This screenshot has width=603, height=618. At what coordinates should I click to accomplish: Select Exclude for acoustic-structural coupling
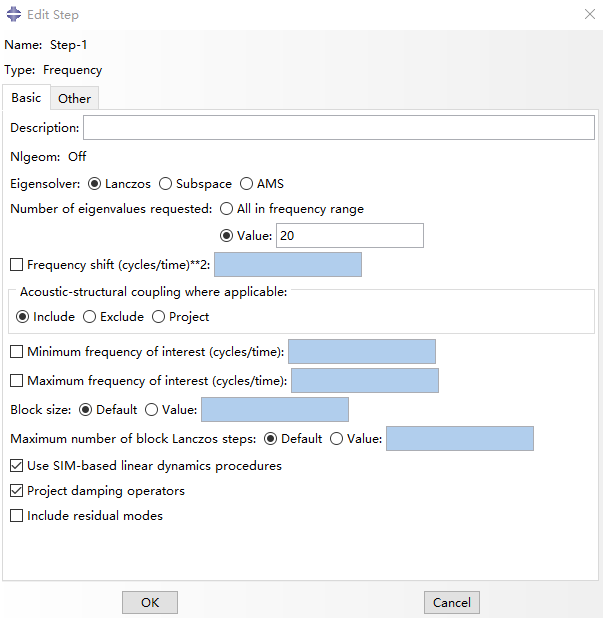tap(89, 316)
